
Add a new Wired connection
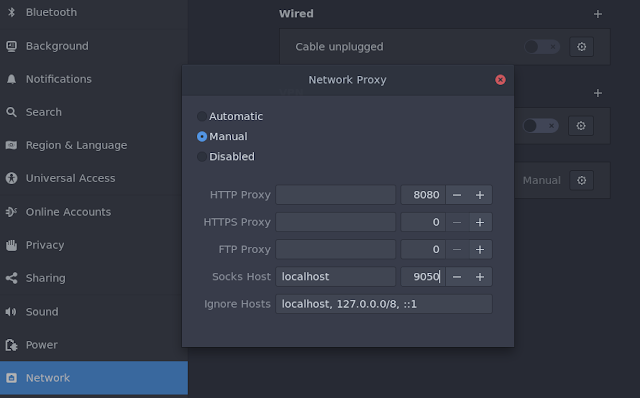[x=598, y=14]
